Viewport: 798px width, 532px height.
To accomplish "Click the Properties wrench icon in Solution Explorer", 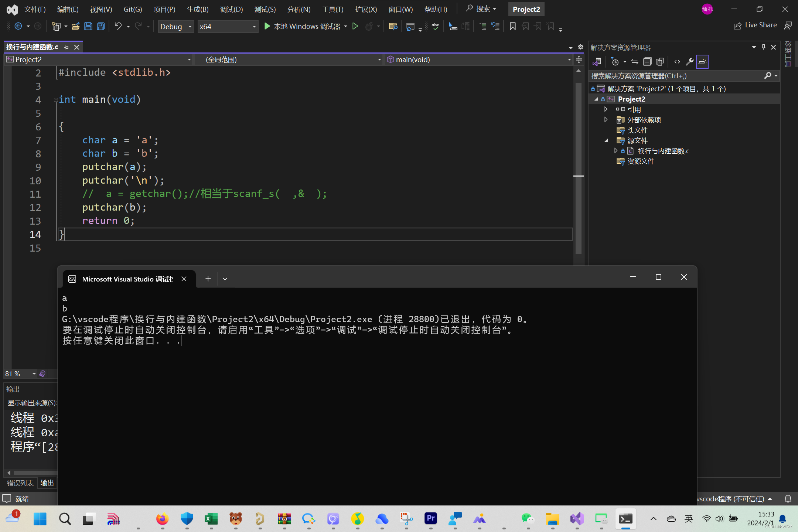I will click(689, 62).
